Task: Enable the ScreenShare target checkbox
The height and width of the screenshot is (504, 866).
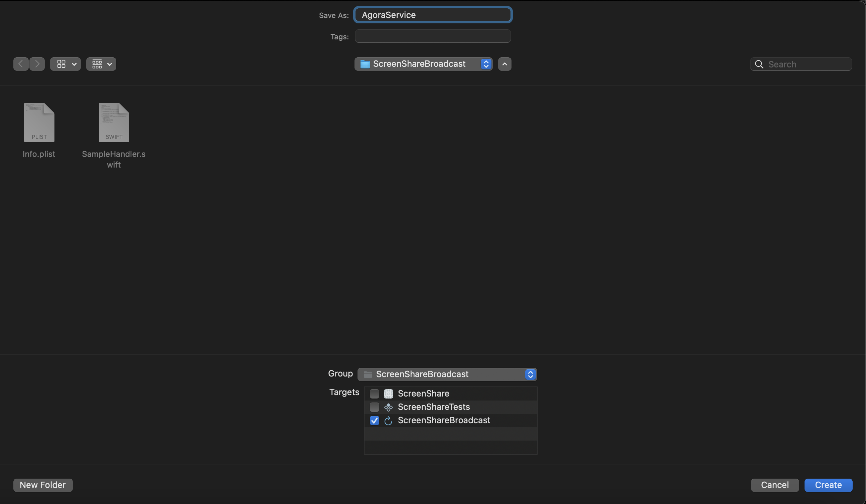Action: [x=374, y=394]
